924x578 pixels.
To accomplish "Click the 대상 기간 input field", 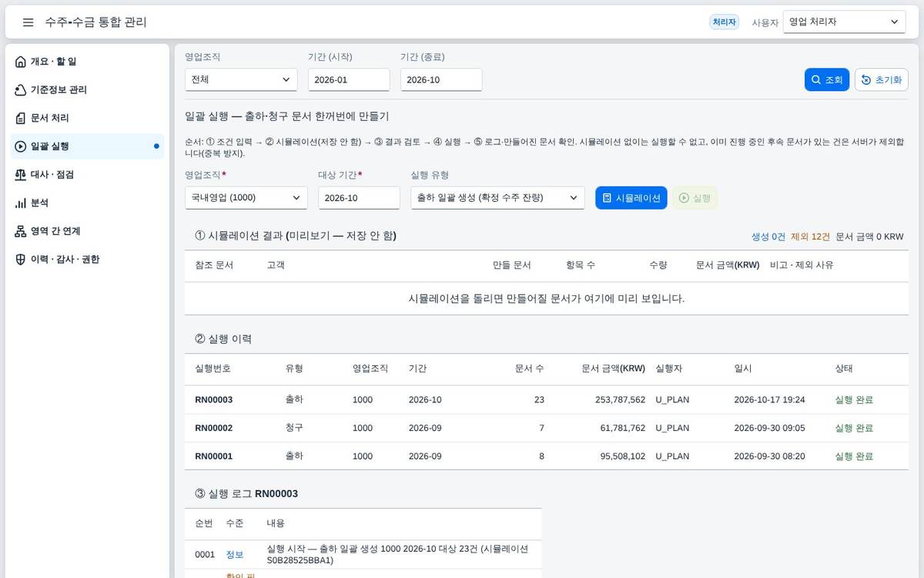I will (x=359, y=198).
